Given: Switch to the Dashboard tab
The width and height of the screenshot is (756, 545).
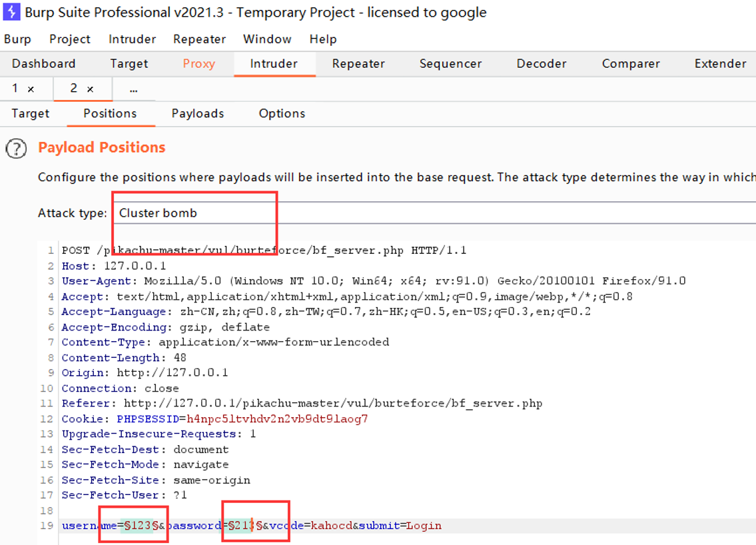Looking at the screenshot, I should pyautogui.click(x=44, y=64).
